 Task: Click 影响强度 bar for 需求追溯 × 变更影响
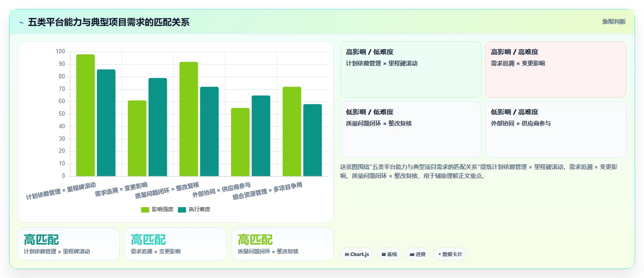point(137,138)
